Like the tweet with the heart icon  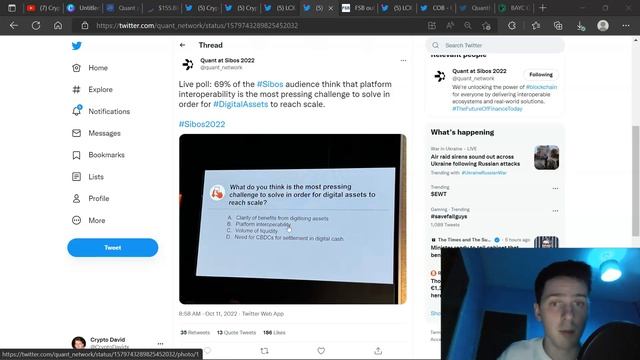(x=321, y=351)
